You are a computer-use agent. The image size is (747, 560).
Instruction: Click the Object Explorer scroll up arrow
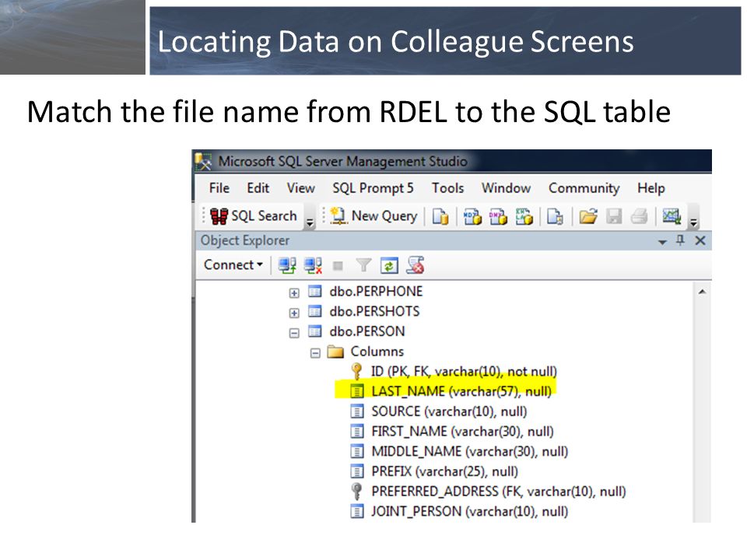(x=702, y=292)
